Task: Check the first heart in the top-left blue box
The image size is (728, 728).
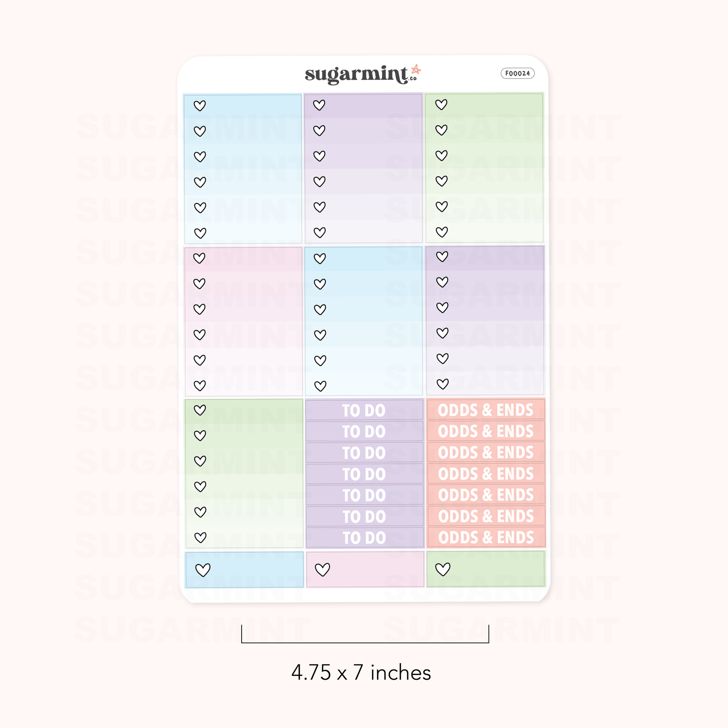Action: (200, 105)
